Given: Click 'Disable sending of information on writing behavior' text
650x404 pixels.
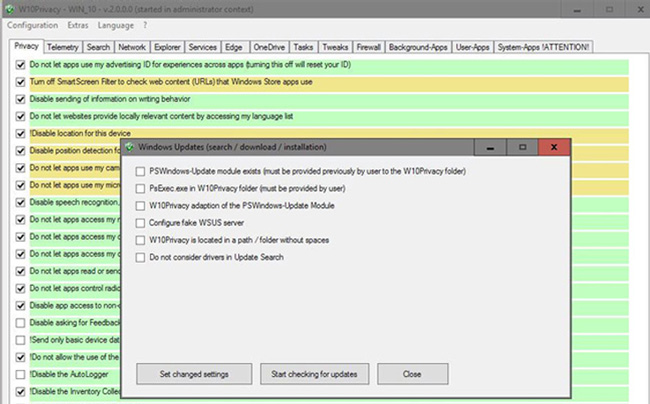Looking at the screenshot, I should click(x=110, y=99).
